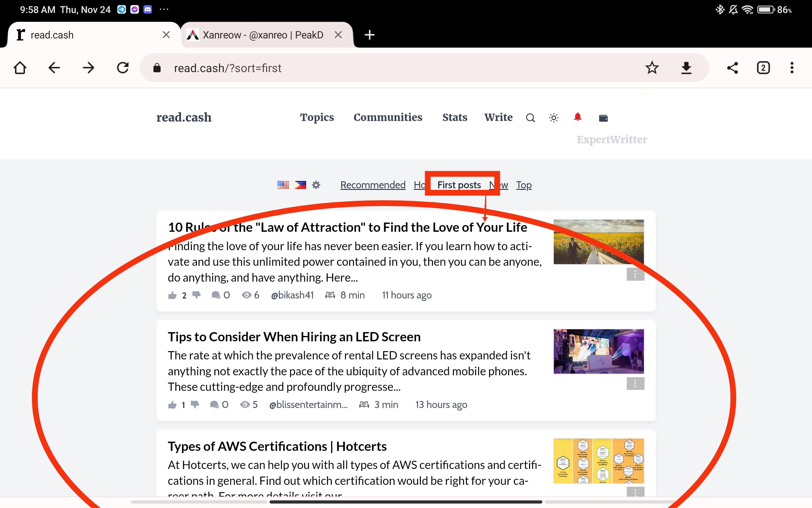Select the Philippines flag language filter
This screenshot has width=812, height=508.
click(300, 185)
